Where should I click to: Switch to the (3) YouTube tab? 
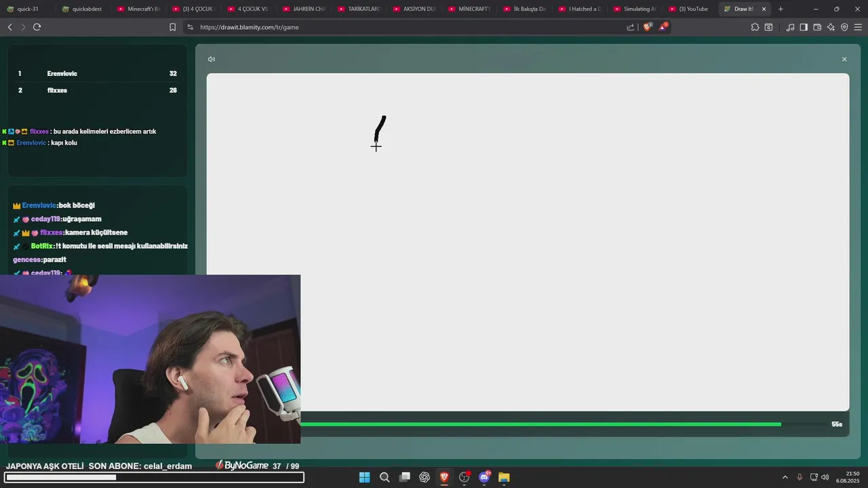click(x=689, y=9)
